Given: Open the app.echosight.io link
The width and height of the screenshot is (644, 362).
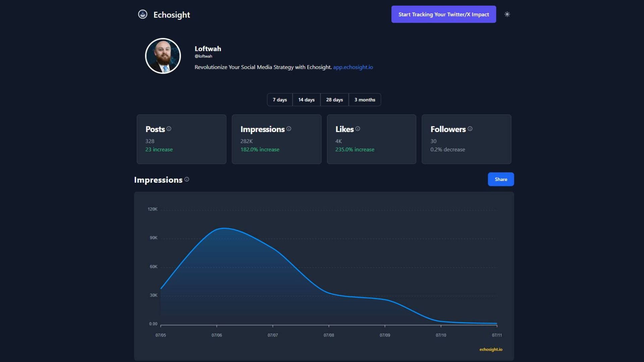Looking at the screenshot, I should (353, 67).
